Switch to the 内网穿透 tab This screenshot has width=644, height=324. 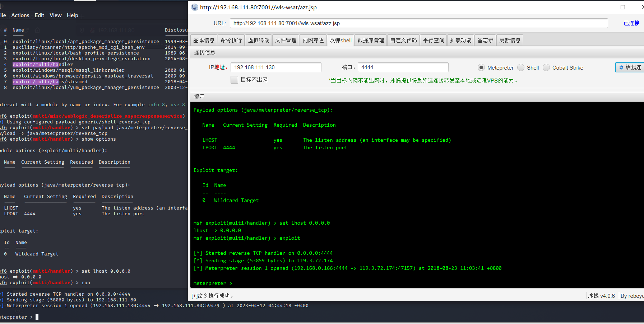pos(313,40)
